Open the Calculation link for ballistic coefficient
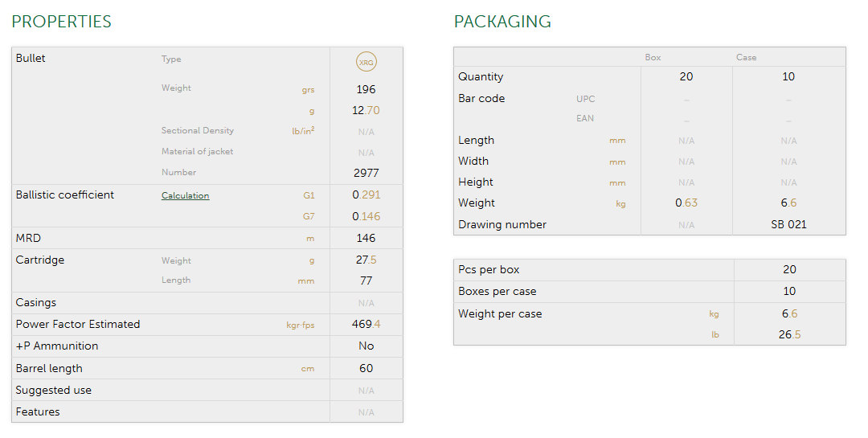Screen dimensions: 868x438 (185, 195)
